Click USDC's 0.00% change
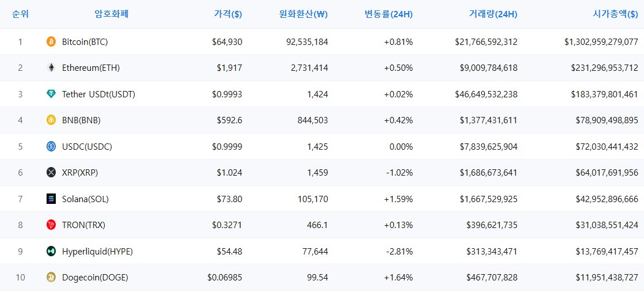The image size is (644, 296). coord(401,146)
